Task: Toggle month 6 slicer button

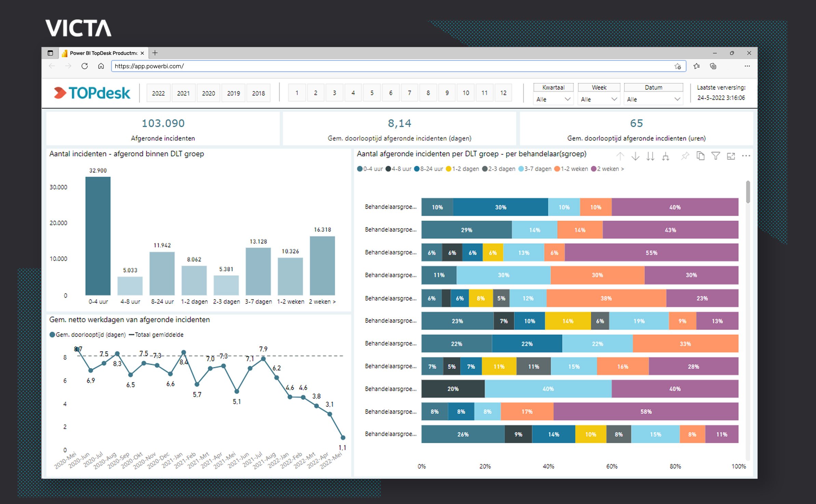Action: [x=391, y=93]
